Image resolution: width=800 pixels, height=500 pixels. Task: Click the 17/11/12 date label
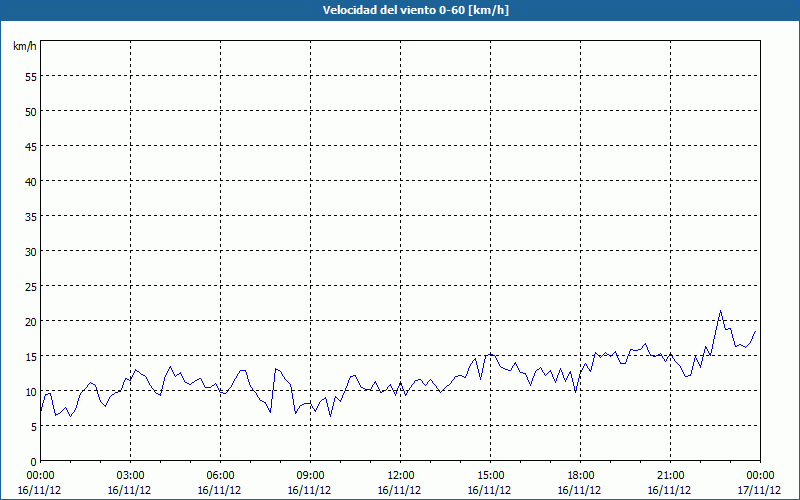[759, 490]
